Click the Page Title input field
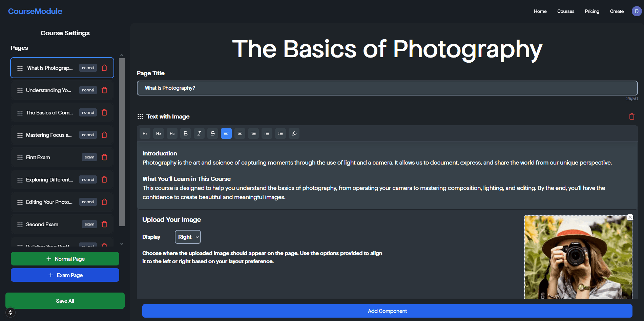The image size is (644, 321). (x=387, y=88)
